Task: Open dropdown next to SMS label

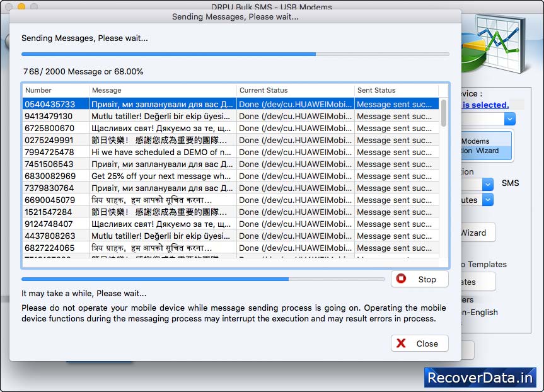Action: click(488, 184)
